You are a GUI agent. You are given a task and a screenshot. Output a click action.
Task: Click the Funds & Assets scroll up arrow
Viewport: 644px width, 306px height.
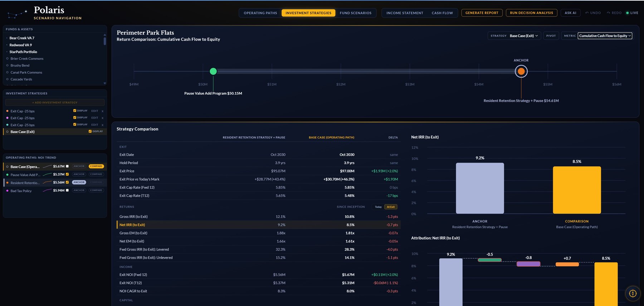[104, 35]
